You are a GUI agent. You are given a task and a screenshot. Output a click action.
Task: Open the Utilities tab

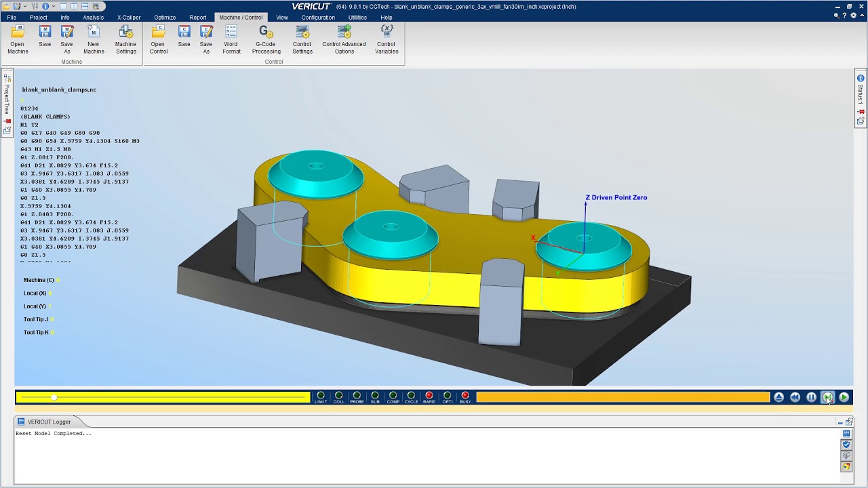357,18
